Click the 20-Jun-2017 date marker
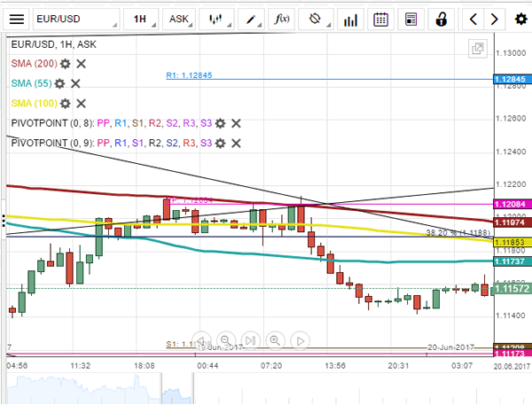Viewport: 532px width, 405px height. (451, 347)
